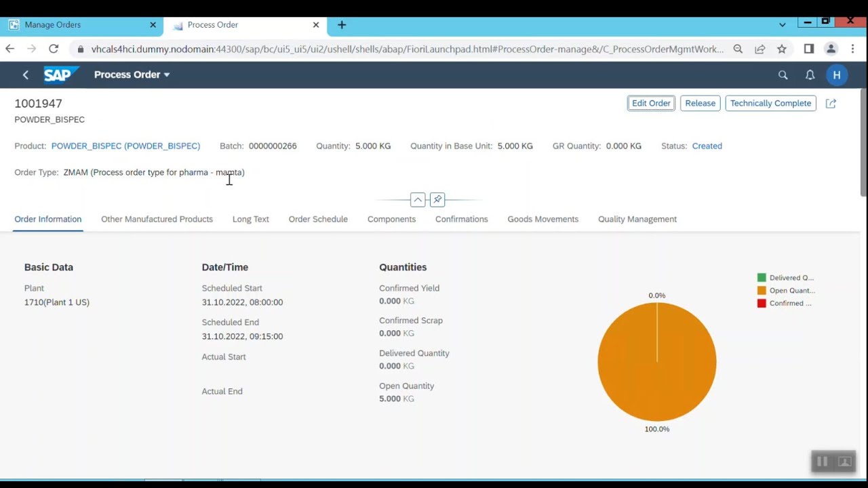
Task: Click the red Confirmed legend swatch
Action: [762, 304]
